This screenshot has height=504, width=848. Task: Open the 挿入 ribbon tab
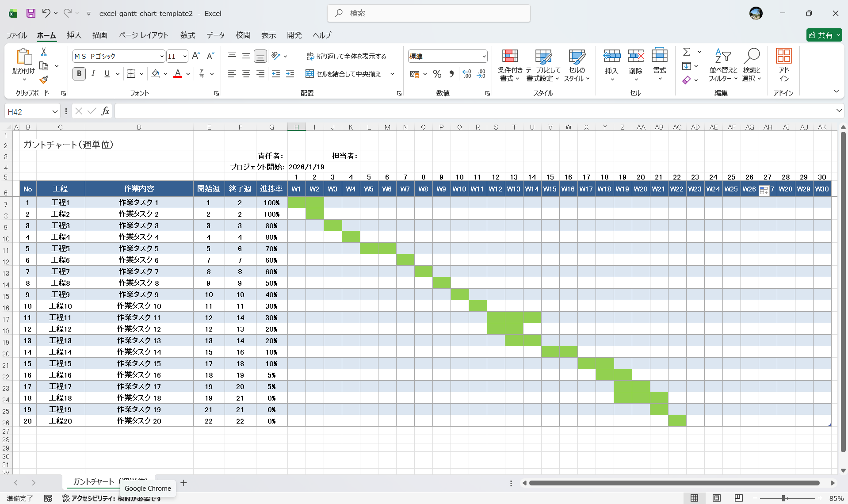click(x=74, y=35)
